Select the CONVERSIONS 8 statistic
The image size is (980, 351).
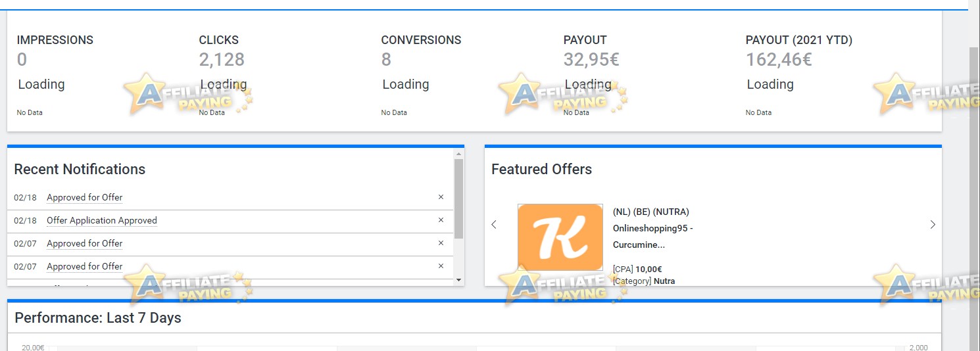[x=421, y=51]
